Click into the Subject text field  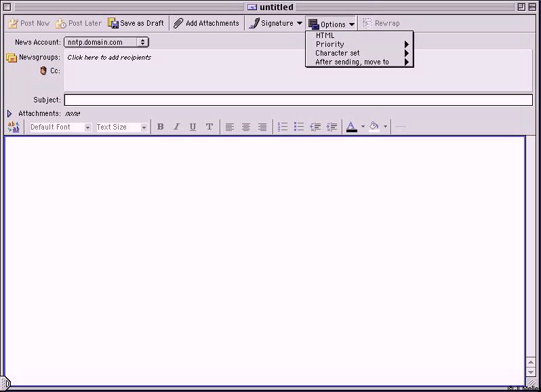coord(298,100)
